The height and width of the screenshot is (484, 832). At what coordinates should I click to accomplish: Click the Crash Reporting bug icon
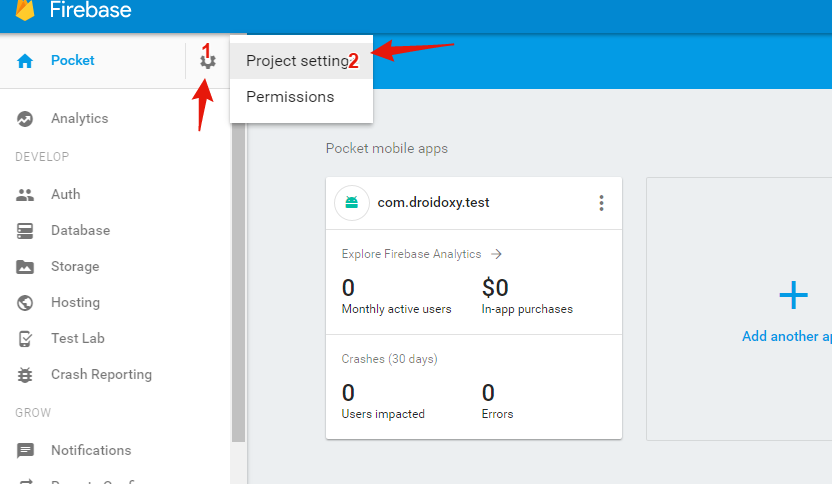point(26,375)
